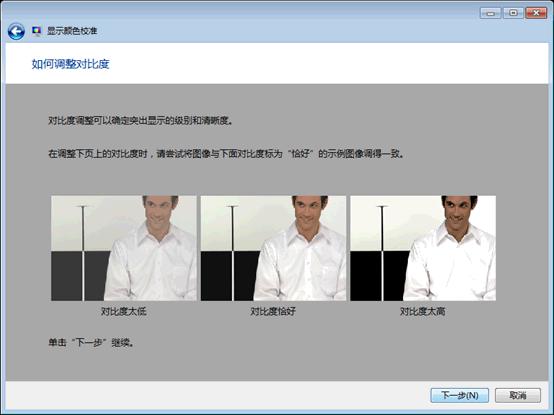The height and width of the screenshot is (415, 554).
Task: Click the 对比度恰好 caption
Action: click(x=273, y=311)
